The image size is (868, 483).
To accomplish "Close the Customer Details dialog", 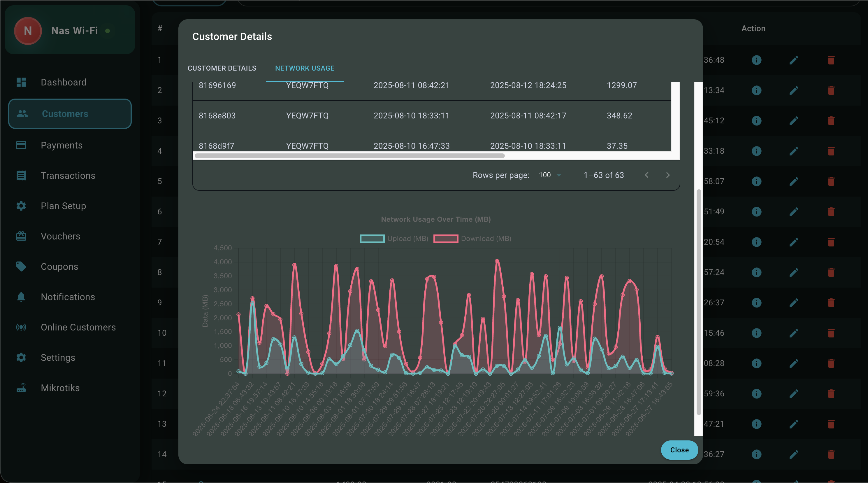I will tap(679, 450).
